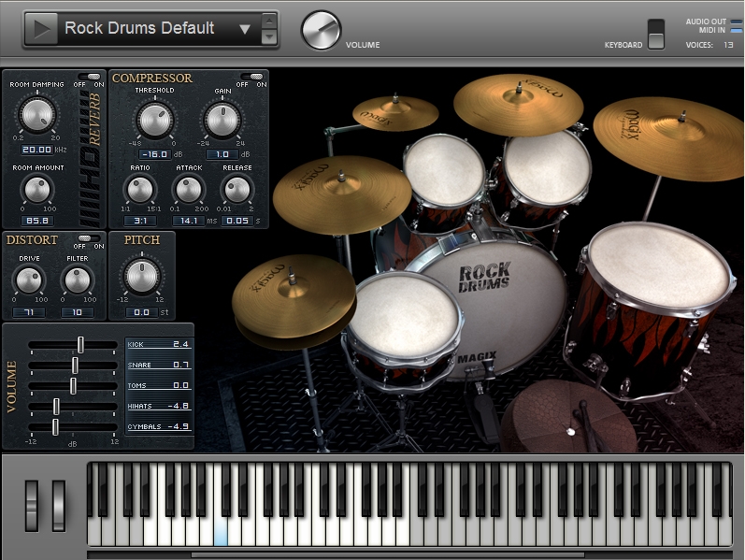Screen dimensions: 745x560
Task: Click the Toms volume slider handle
Action: click(x=73, y=385)
